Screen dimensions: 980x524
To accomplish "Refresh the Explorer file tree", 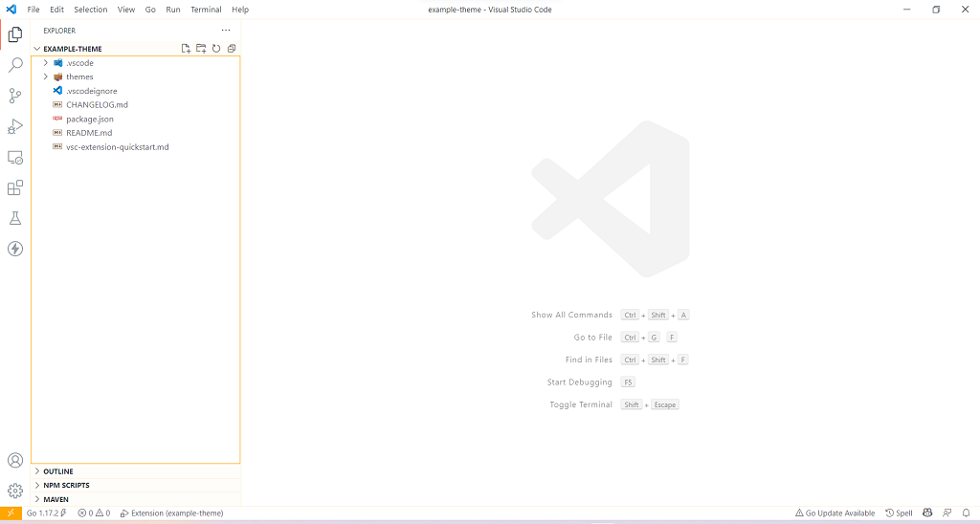I will [x=216, y=48].
